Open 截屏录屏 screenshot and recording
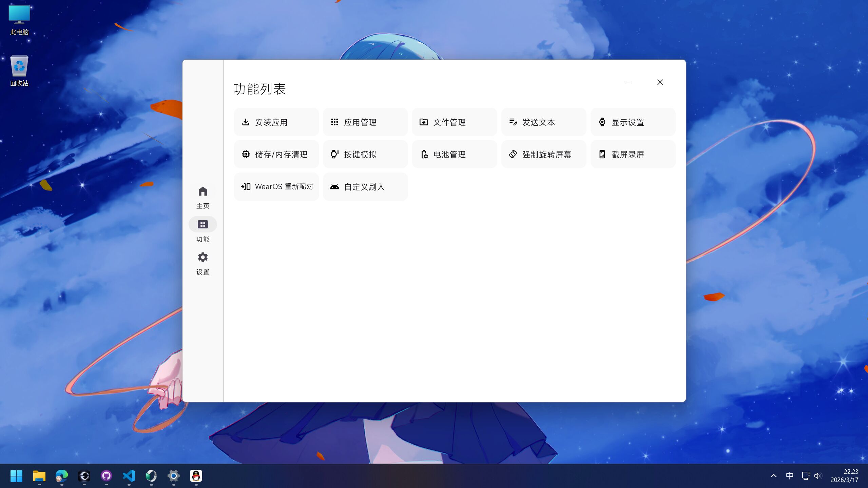868x488 pixels. pos(633,155)
